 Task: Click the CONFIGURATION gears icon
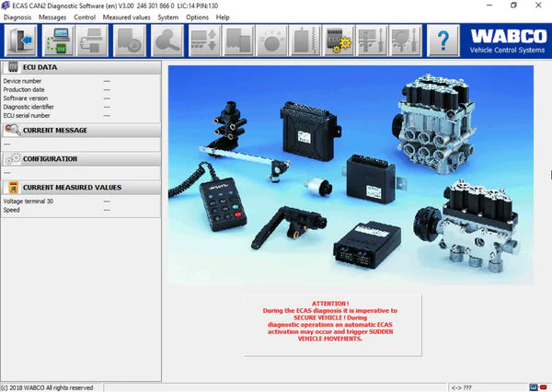tap(13, 159)
